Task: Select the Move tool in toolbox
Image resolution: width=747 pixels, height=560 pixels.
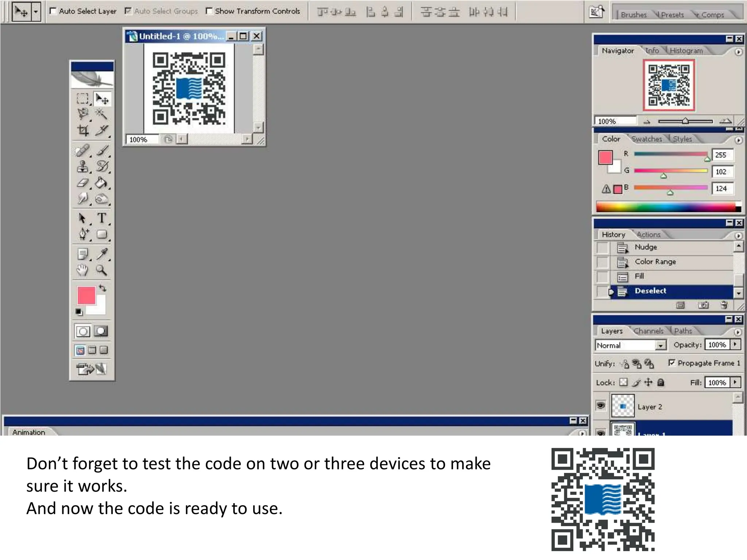Action: (102, 99)
